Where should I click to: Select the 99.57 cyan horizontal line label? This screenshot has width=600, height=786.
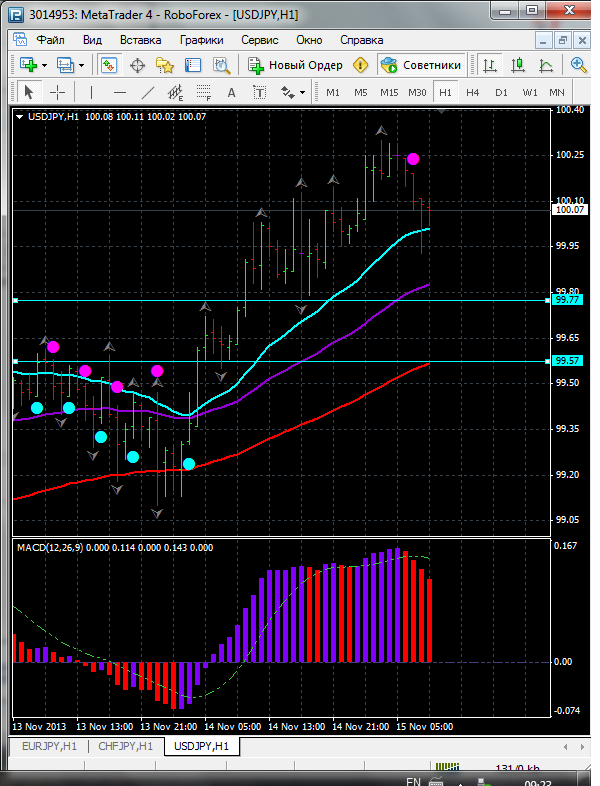coord(567,360)
